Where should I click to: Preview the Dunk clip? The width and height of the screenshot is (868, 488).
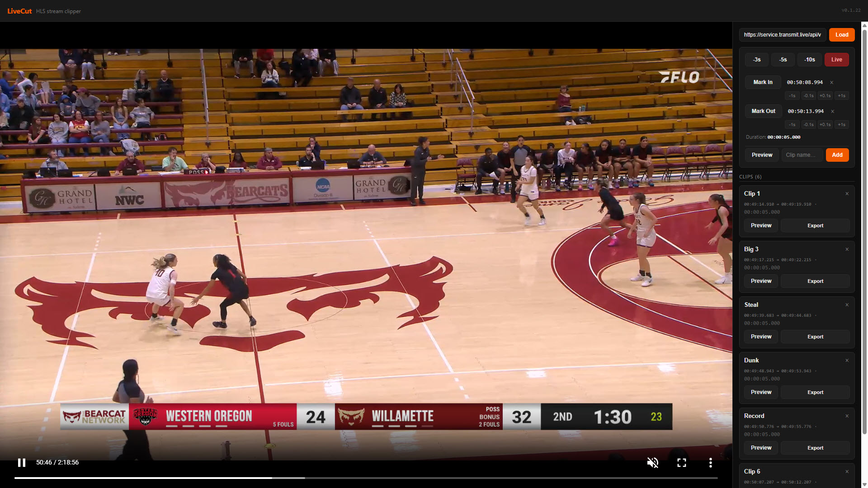761,392
